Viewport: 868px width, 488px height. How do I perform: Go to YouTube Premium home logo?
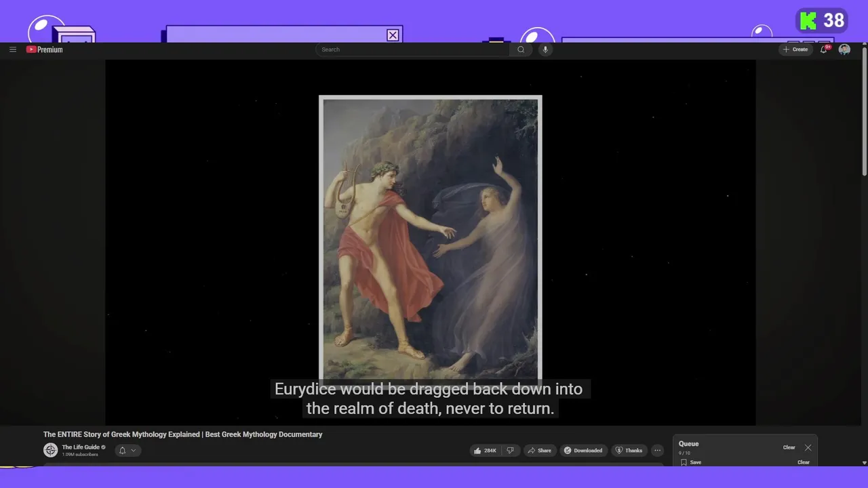click(45, 49)
